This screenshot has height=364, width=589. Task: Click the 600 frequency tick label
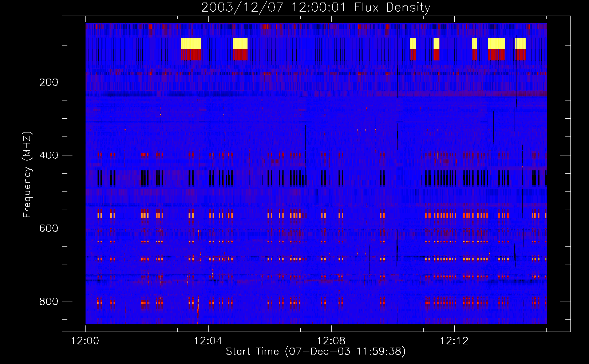click(x=49, y=228)
